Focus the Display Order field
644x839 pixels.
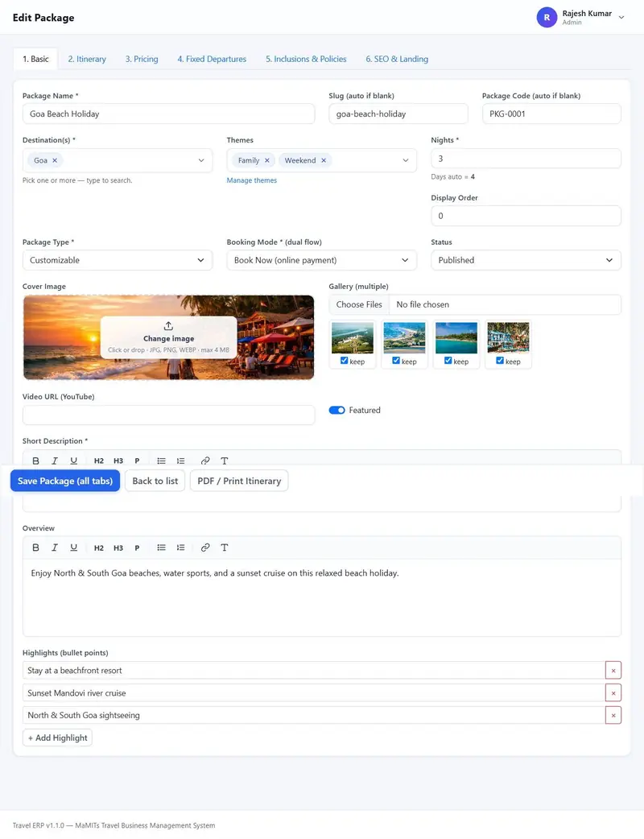point(526,216)
